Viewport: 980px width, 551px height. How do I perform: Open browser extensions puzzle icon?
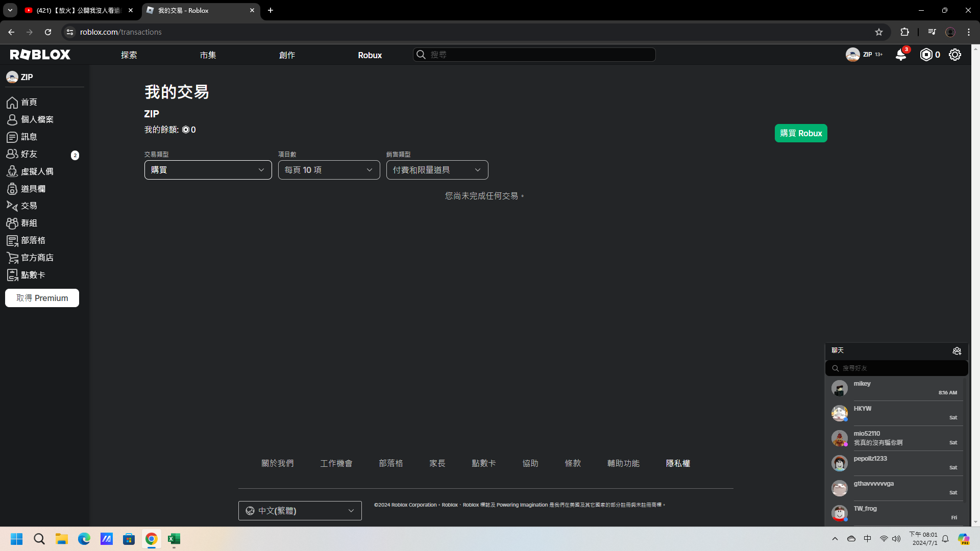(x=904, y=32)
